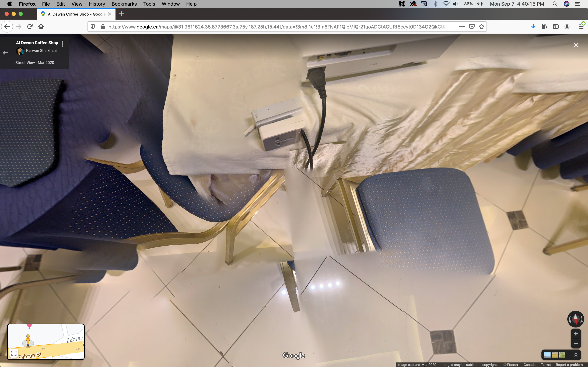Image resolution: width=588 pixels, height=367 pixels.
Task: Open the Bookmarks menu
Action: (x=124, y=4)
